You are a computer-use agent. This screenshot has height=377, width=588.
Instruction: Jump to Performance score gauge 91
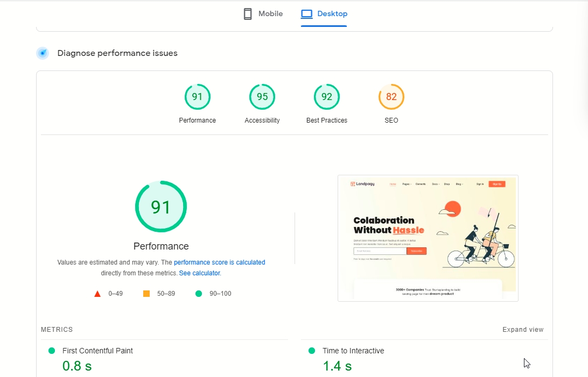197,97
